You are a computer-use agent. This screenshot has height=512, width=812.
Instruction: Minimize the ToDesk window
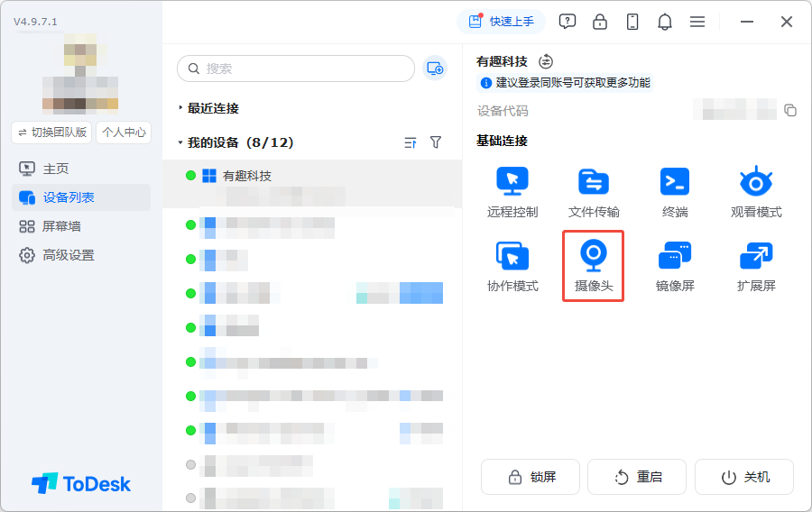click(x=747, y=22)
